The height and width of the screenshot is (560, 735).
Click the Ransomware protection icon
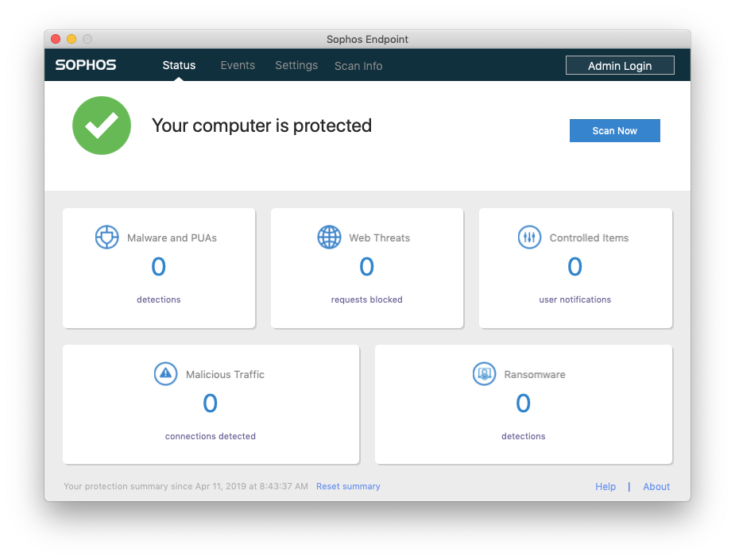point(484,374)
